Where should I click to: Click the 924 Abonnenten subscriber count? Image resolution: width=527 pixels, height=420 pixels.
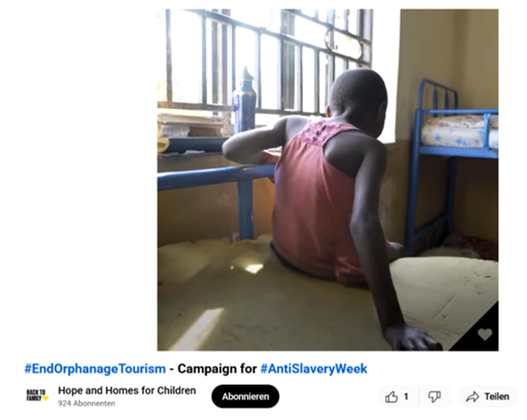pos(86,404)
